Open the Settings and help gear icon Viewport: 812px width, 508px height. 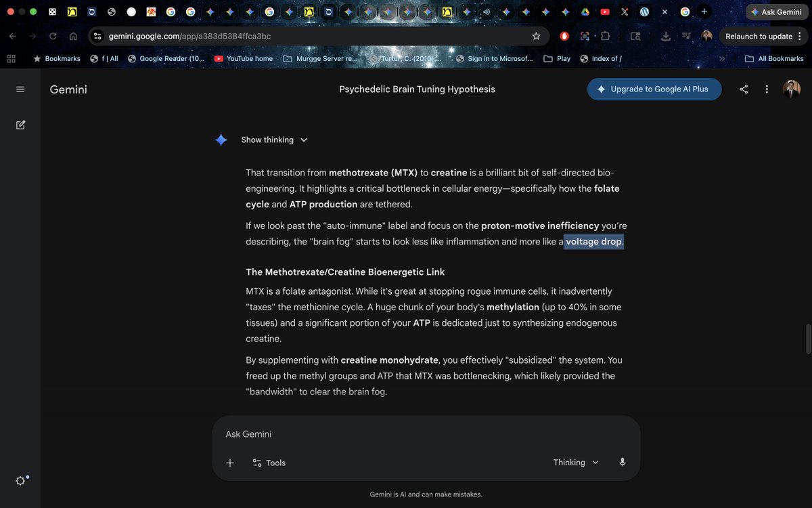(20, 481)
